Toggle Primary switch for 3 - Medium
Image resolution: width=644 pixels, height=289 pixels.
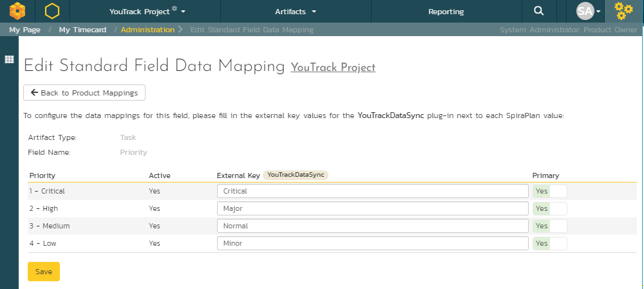click(x=549, y=226)
